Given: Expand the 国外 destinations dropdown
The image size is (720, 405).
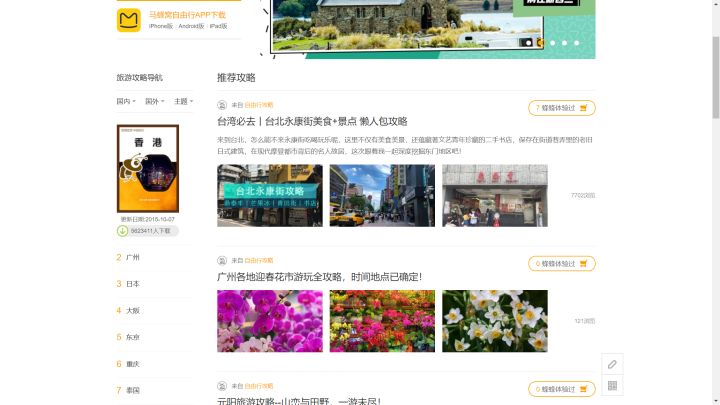Looking at the screenshot, I should (x=155, y=101).
